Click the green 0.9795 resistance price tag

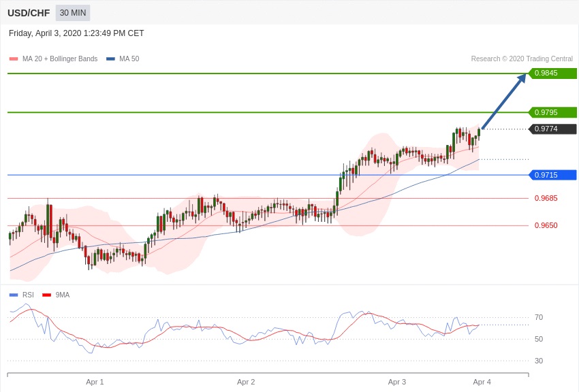(x=553, y=112)
